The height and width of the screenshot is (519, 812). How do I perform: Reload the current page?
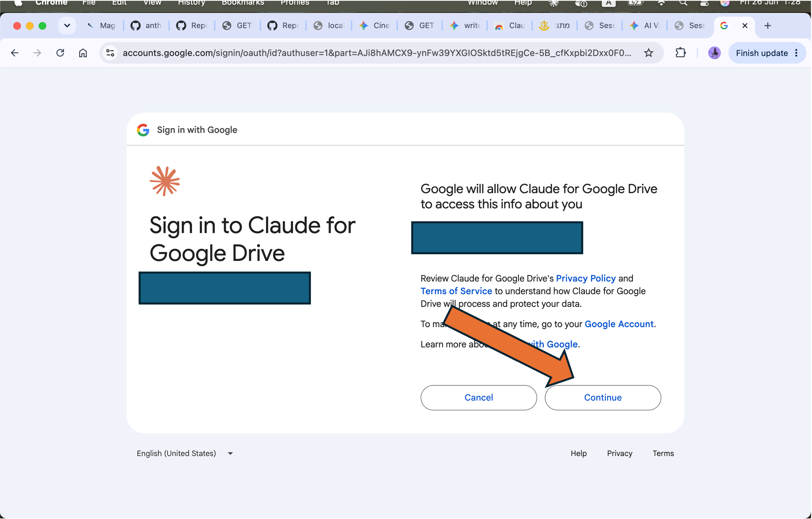click(60, 53)
